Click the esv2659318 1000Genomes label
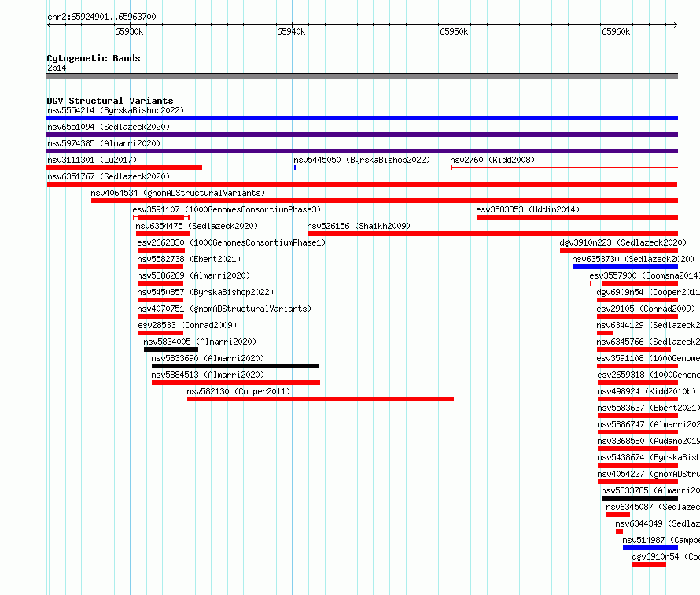The width and height of the screenshot is (700, 595). [x=649, y=375]
